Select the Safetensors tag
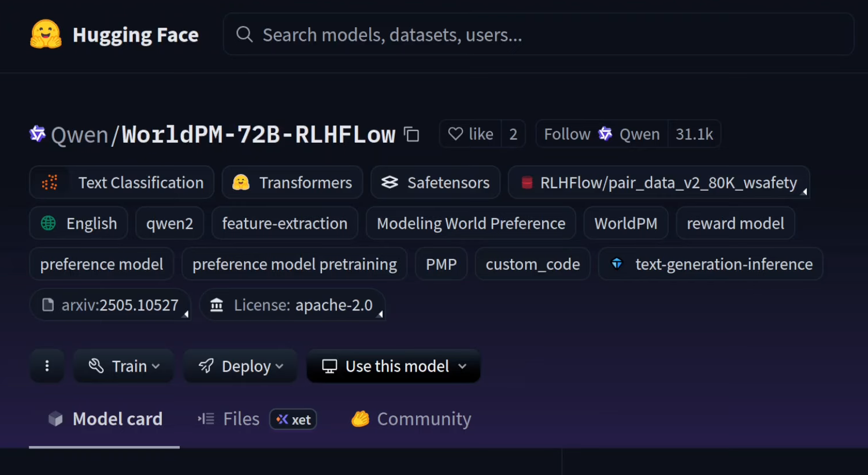 [435, 183]
